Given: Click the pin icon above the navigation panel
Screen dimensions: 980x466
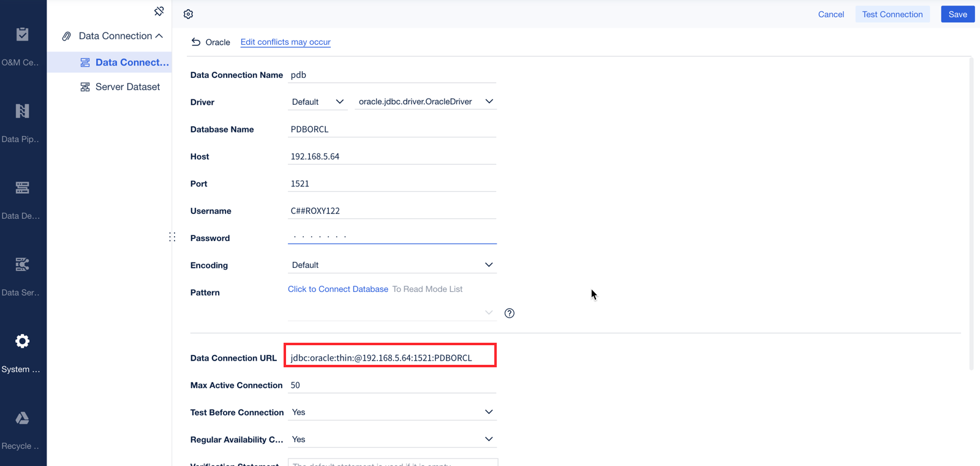Looking at the screenshot, I should coord(159,12).
